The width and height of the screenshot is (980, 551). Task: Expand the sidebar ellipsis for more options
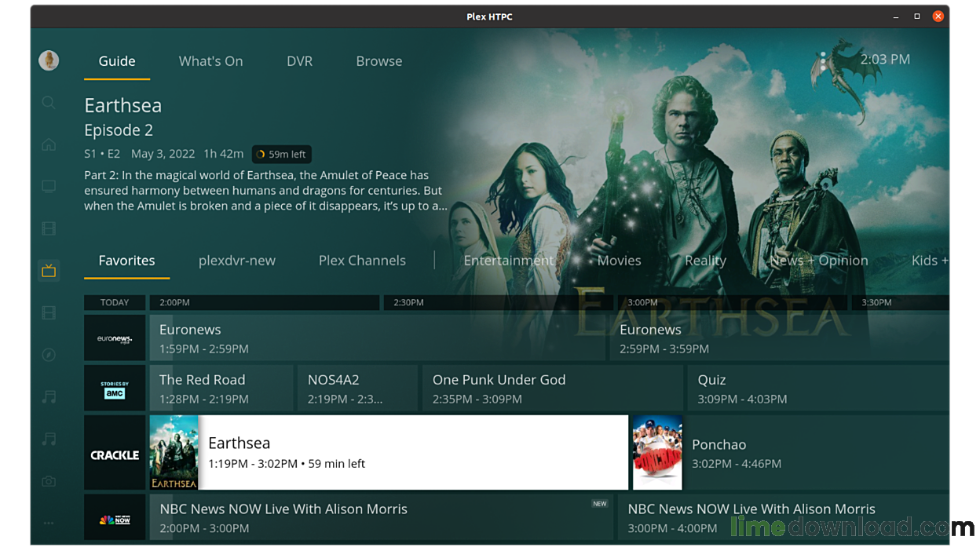pyautogui.click(x=49, y=523)
